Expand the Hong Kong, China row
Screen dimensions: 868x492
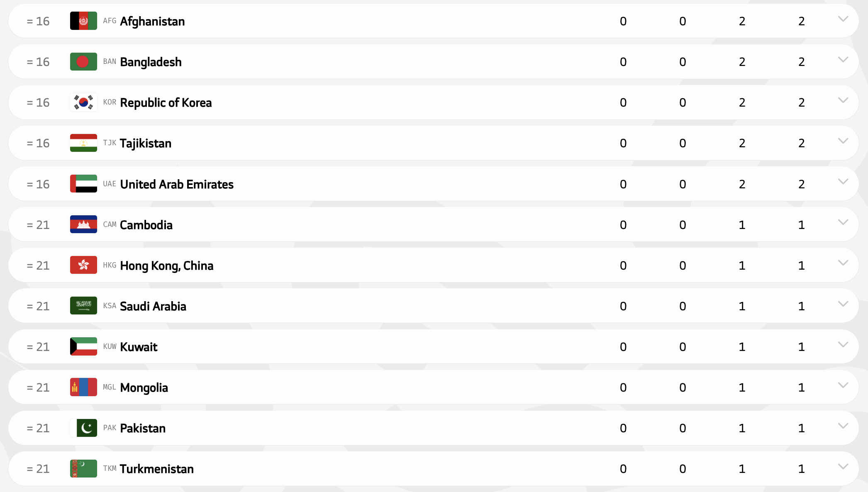pyautogui.click(x=843, y=263)
